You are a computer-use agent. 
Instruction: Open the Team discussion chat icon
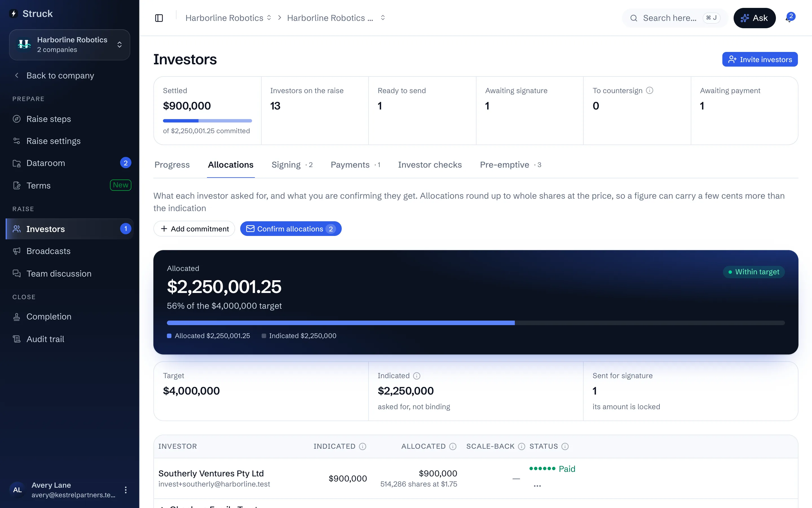[17, 273]
